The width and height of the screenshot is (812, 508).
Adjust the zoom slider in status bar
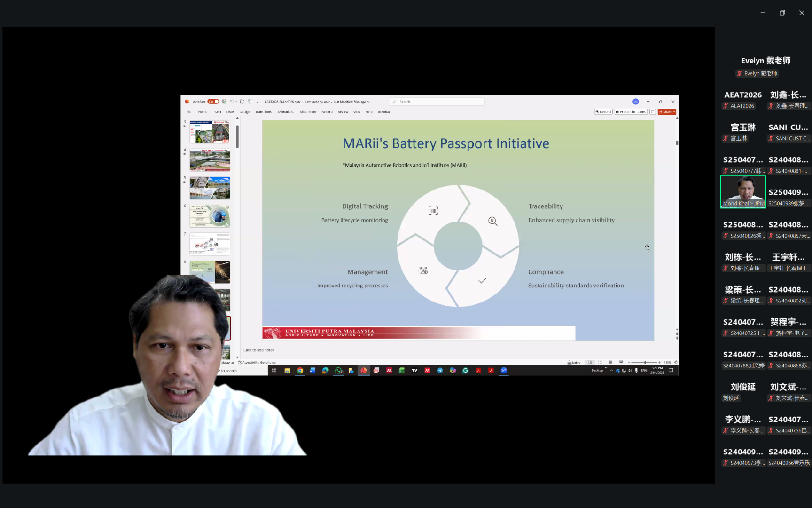(645, 363)
